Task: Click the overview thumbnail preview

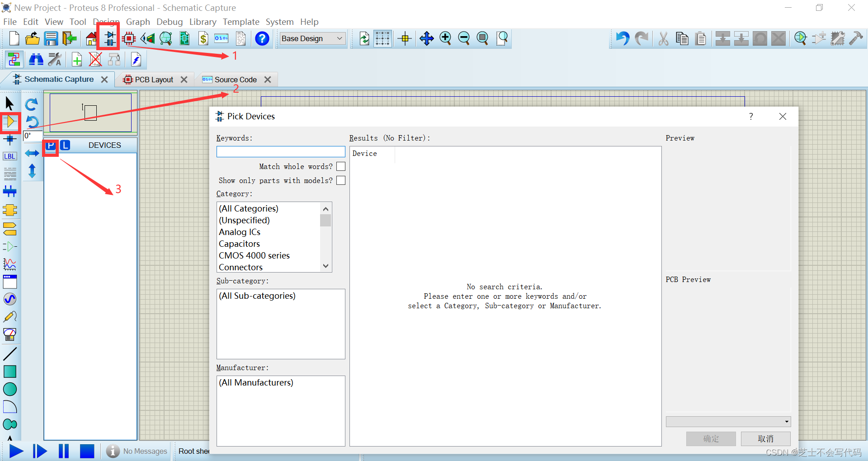Action: (90, 113)
